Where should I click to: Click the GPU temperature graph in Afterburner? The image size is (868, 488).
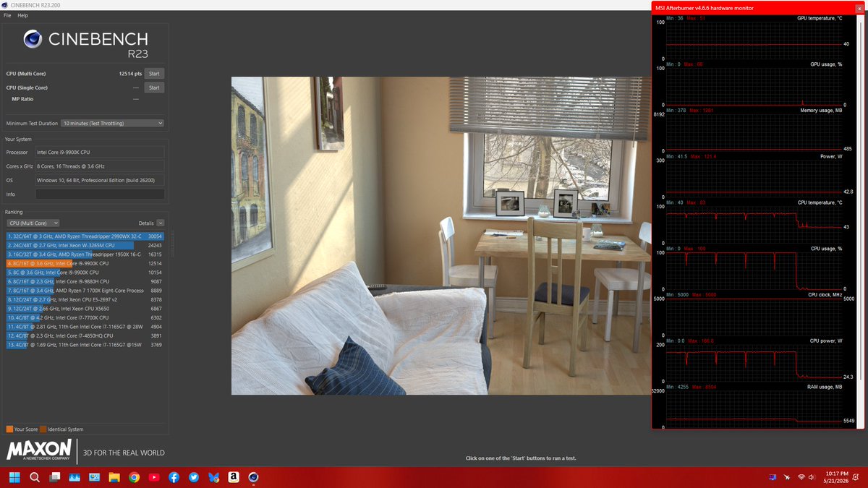tap(754, 40)
